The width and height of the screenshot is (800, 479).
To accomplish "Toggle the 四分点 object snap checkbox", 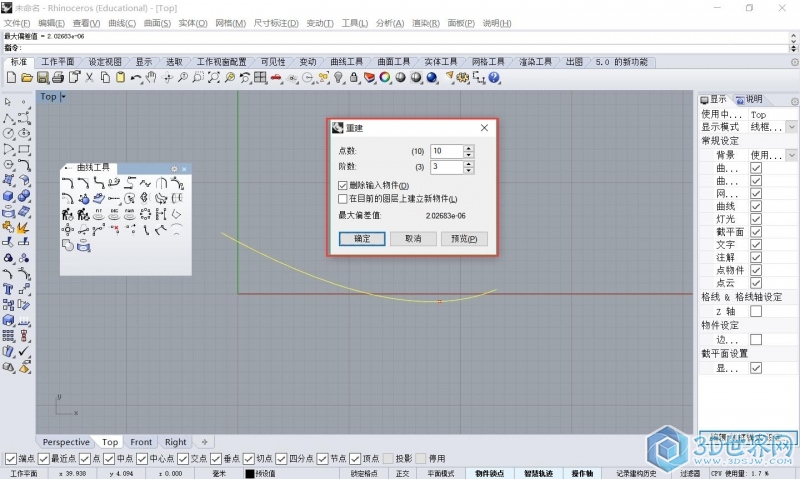I will pos(281,459).
